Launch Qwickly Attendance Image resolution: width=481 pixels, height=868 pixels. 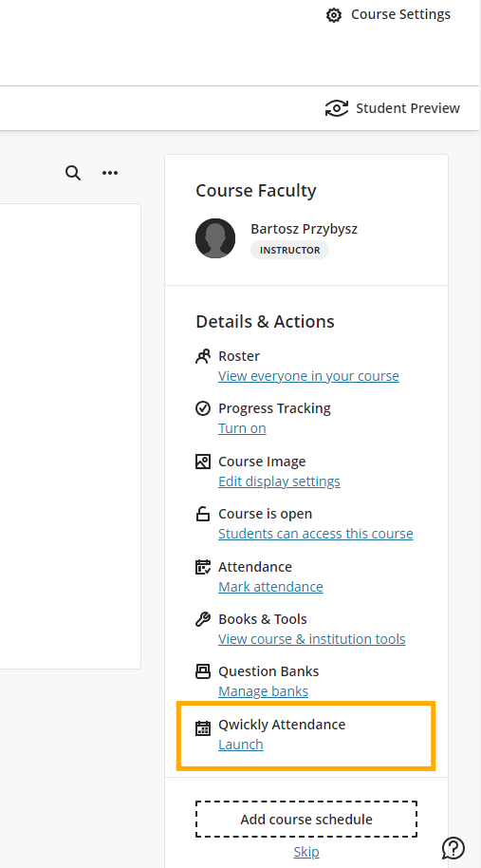[241, 745]
